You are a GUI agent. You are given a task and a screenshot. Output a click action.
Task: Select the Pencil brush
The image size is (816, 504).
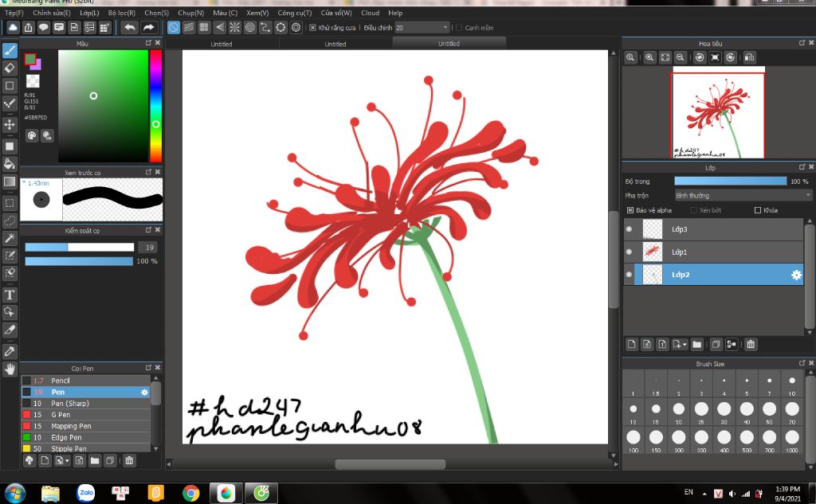[x=86, y=381]
